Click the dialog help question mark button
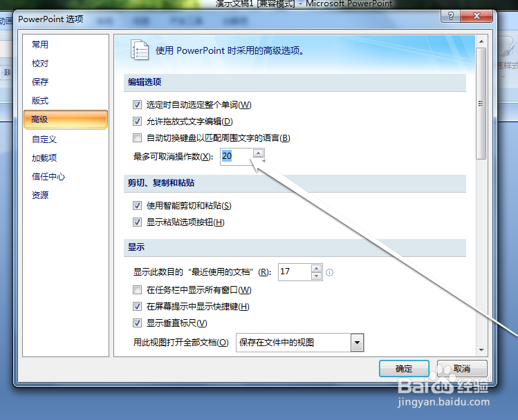Screen dimensions: 518x420 point(451,16)
